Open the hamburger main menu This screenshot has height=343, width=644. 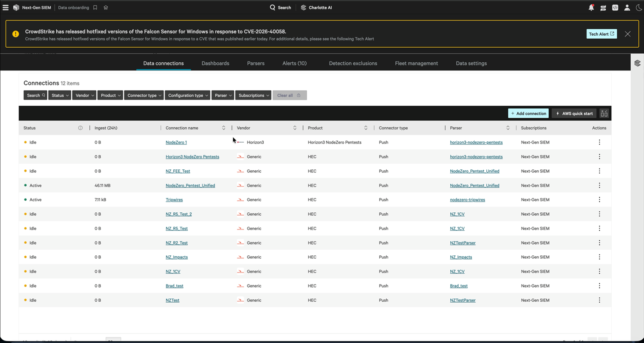pos(6,7)
